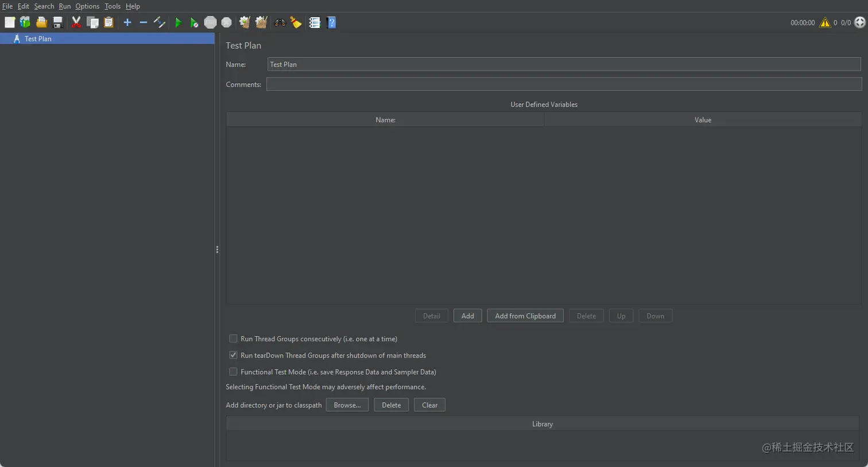Image resolution: width=868 pixels, height=467 pixels.
Task: Open the Edit menu
Action: coord(23,6)
